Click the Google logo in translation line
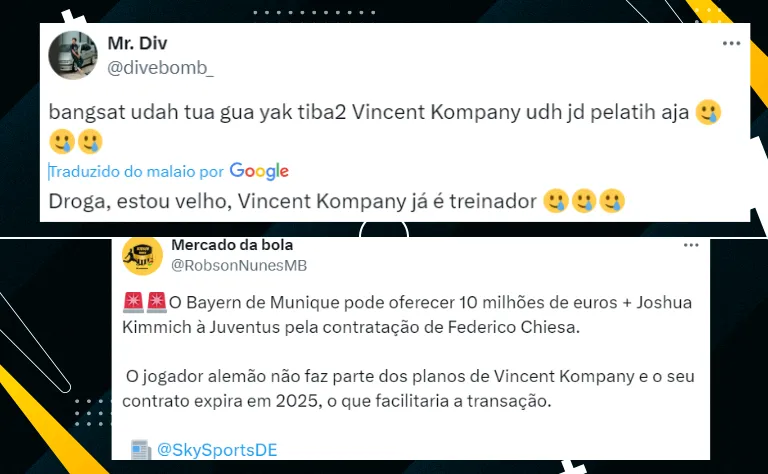Screen dimensions: 768x474 259,171
